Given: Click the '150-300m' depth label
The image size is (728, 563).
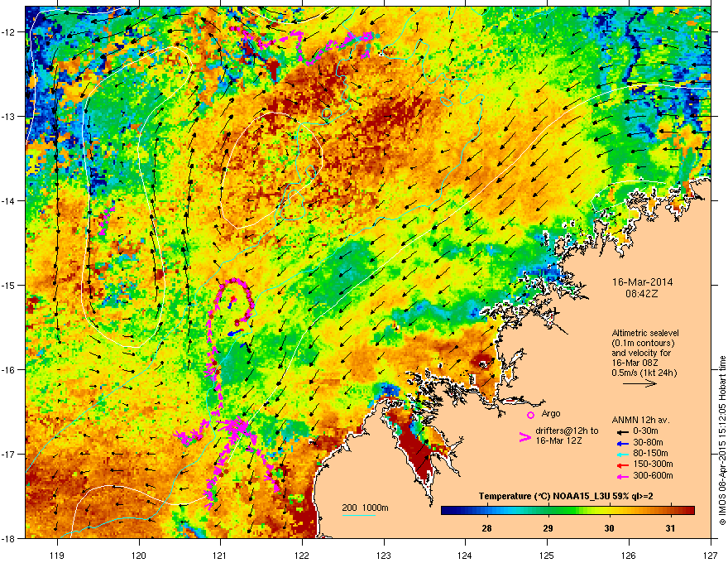Looking at the screenshot, I should click(653, 464).
